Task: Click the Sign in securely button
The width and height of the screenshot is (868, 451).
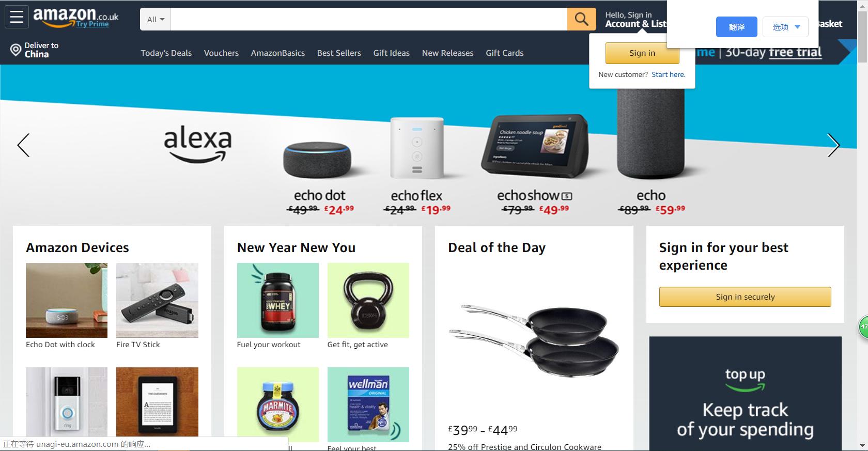Action: [745, 297]
